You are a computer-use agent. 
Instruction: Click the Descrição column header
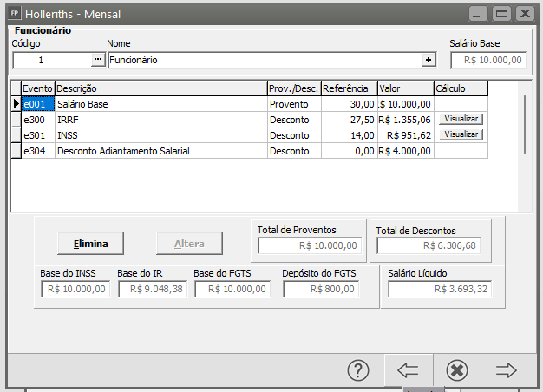click(x=160, y=88)
